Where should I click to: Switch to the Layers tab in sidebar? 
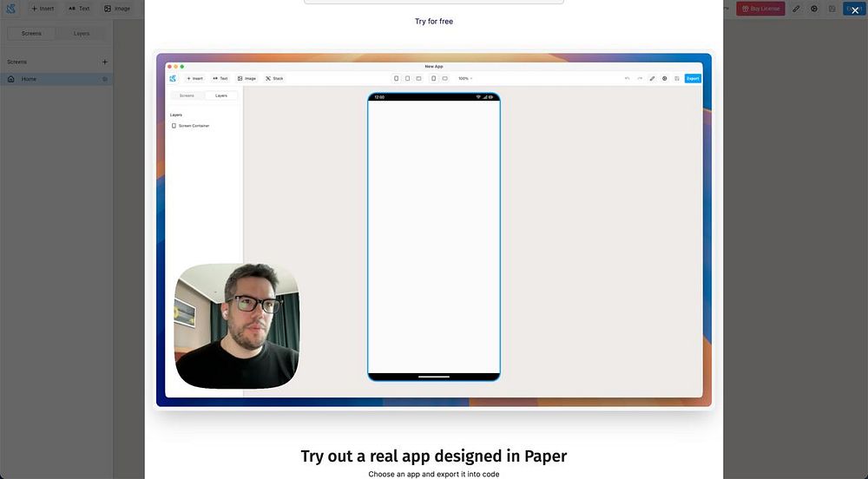point(82,33)
